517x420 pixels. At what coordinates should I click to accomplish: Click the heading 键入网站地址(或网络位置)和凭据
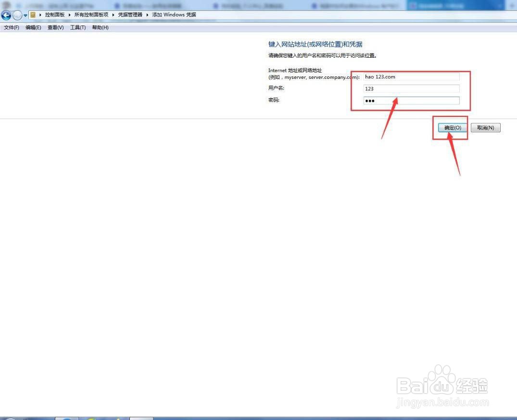(x=315, y=44)
